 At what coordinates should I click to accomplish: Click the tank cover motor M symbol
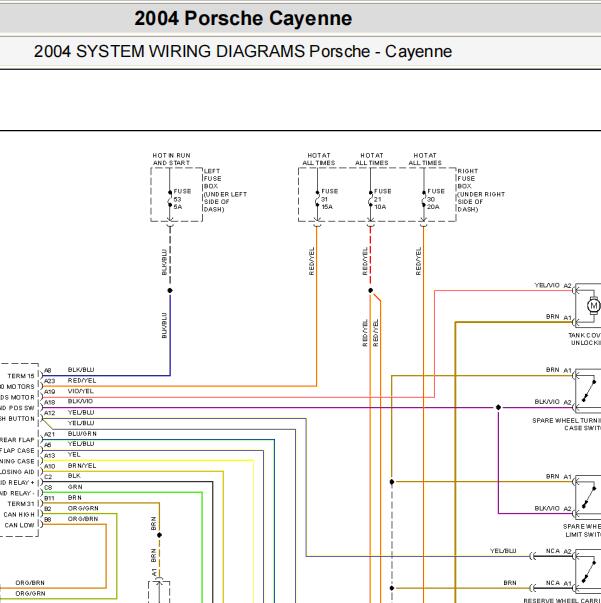pos(594,306)
